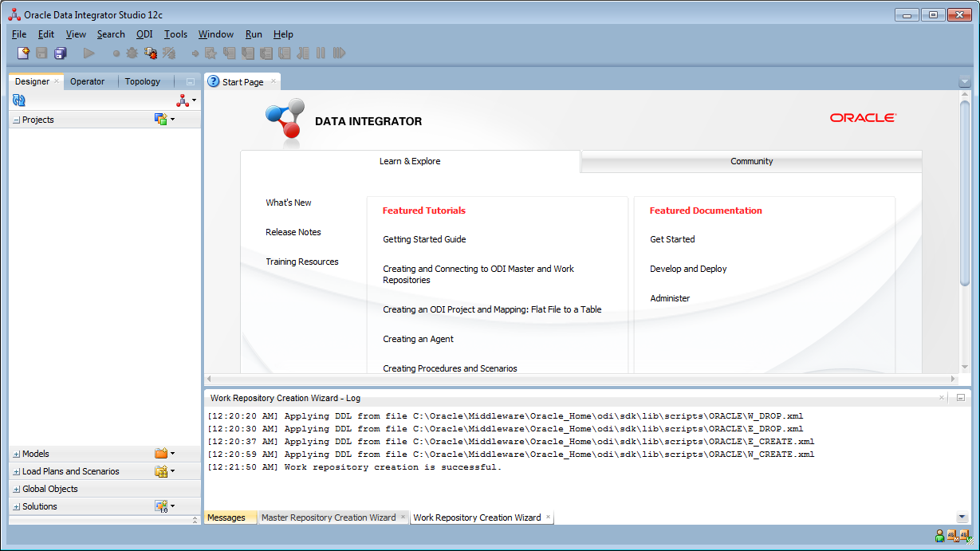Click the debug ODI icon in the toolbar
The width and height of the screenshot is (980, 551).
point(151,53)
